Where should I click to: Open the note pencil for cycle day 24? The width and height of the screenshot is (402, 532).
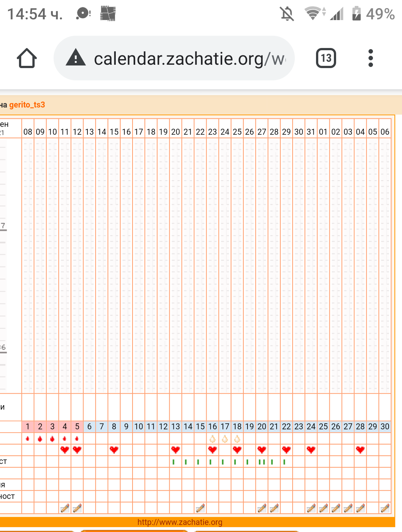[x=311, y=508]
